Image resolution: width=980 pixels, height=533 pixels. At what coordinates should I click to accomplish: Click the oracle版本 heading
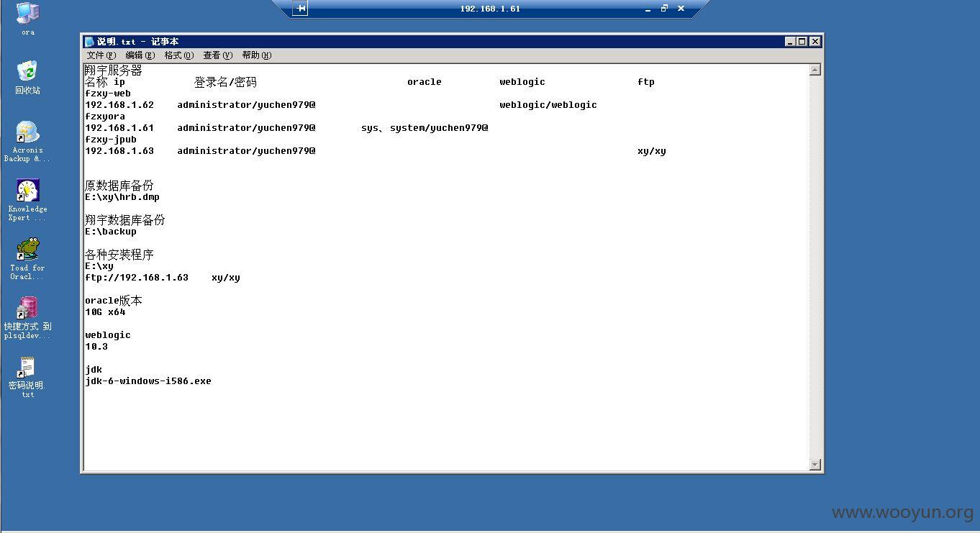pyautogui.click(x=114, y=301)
